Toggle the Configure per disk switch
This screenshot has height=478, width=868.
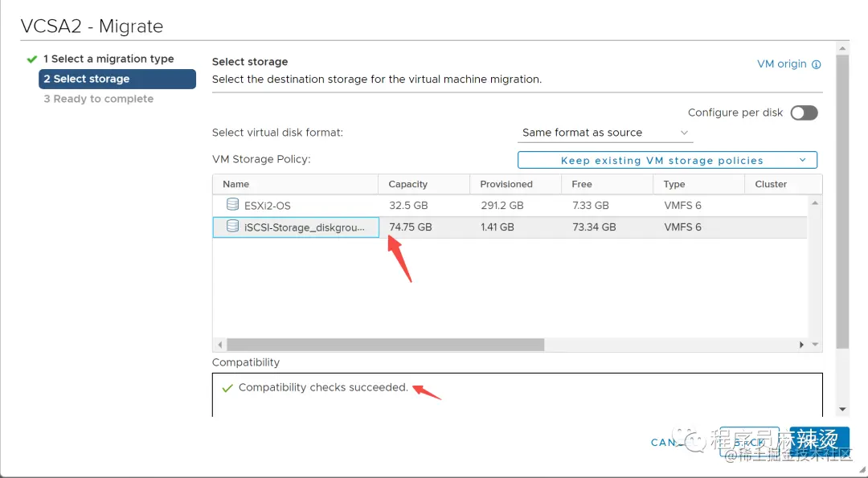click(x=804, y=112)
